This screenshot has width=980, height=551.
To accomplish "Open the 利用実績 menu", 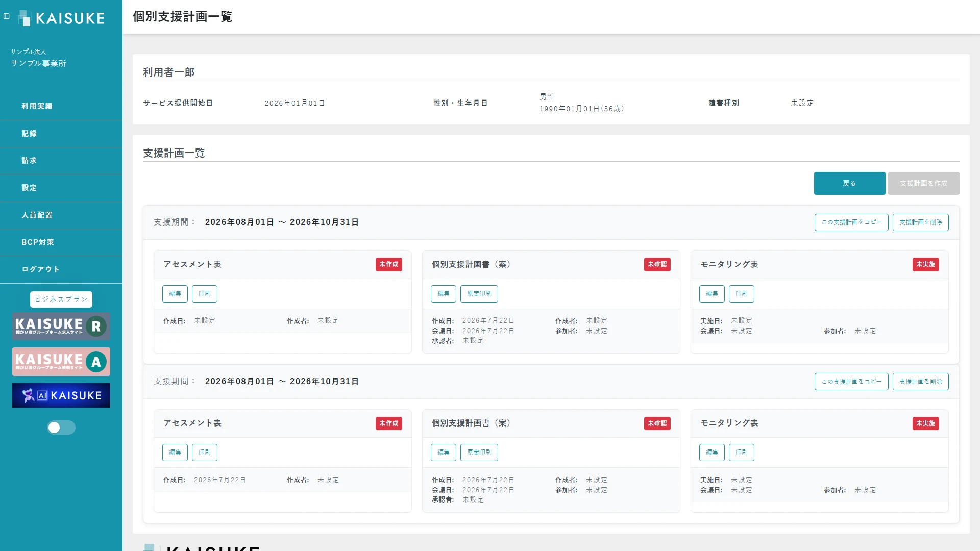I will 61,106.
